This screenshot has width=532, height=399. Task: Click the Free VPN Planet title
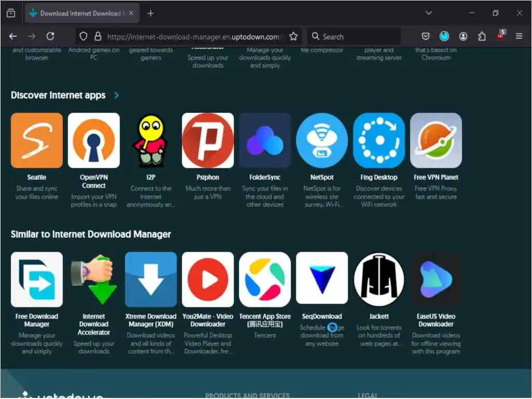(436, 178)
